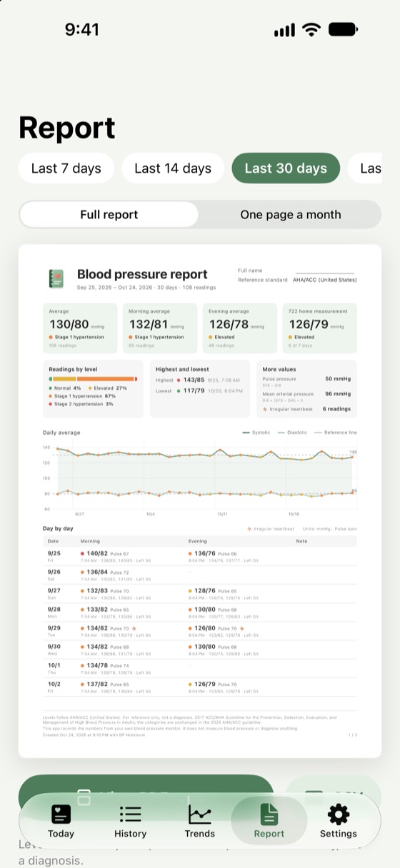Tap the 722 home measurement card

click(x=320, y=328)
